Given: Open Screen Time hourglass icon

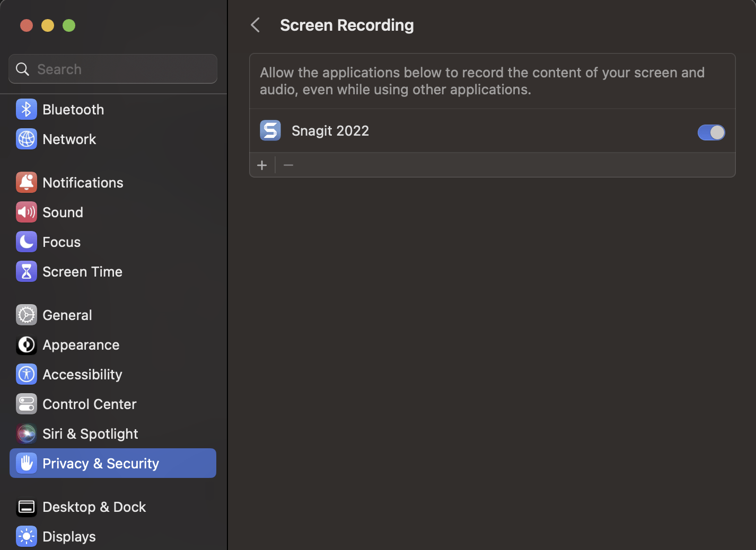Looking at the screenshot, I should click(26, 271).
